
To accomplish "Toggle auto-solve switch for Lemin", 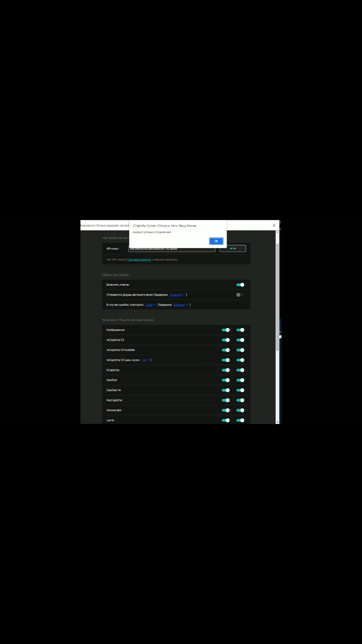I will pos(240,421).
